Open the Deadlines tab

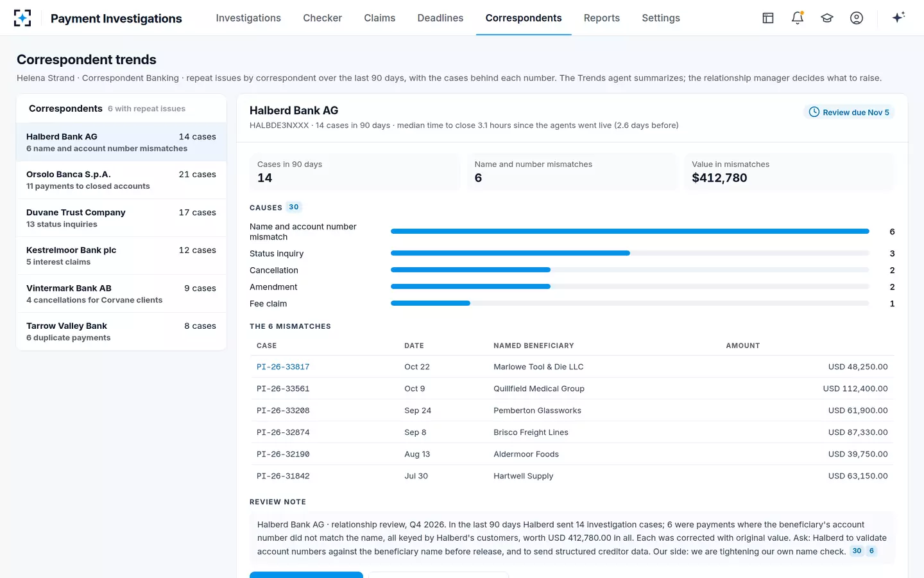pyautogui.click(x=440, y=18)
